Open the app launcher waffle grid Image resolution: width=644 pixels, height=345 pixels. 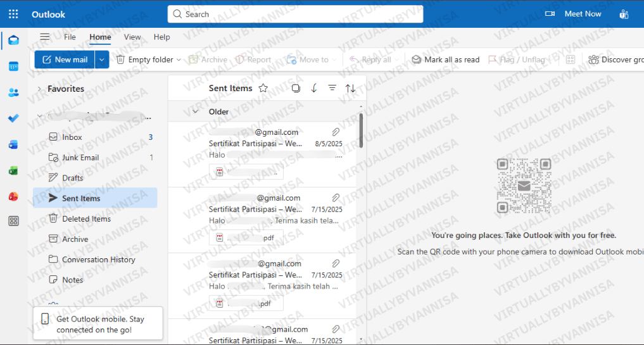(x=13, y=14)
